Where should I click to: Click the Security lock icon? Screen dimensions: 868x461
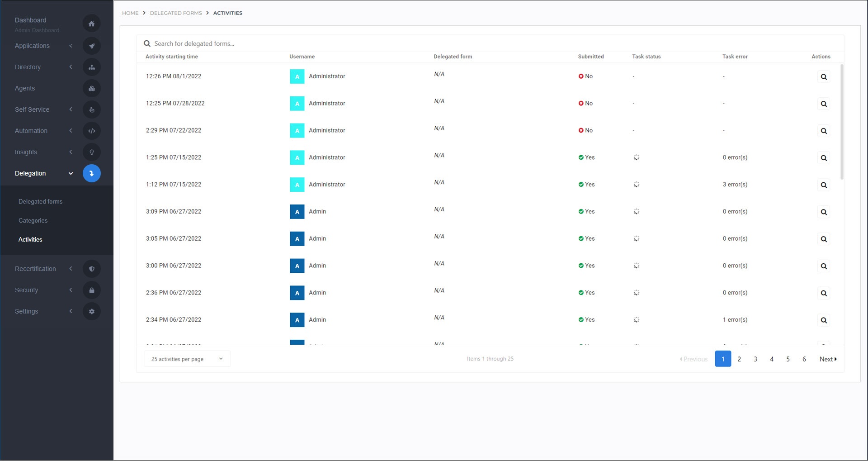point(91,290)
